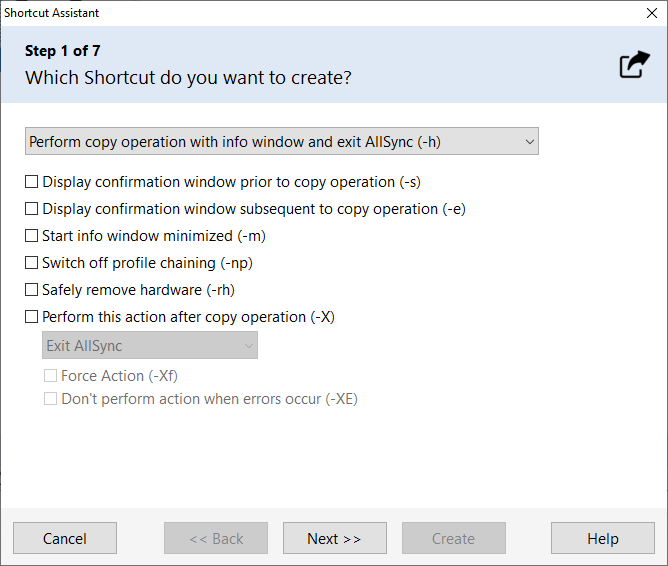Enable Perform this action after copy operation
The image size is (668, 566).
(32, 317)
